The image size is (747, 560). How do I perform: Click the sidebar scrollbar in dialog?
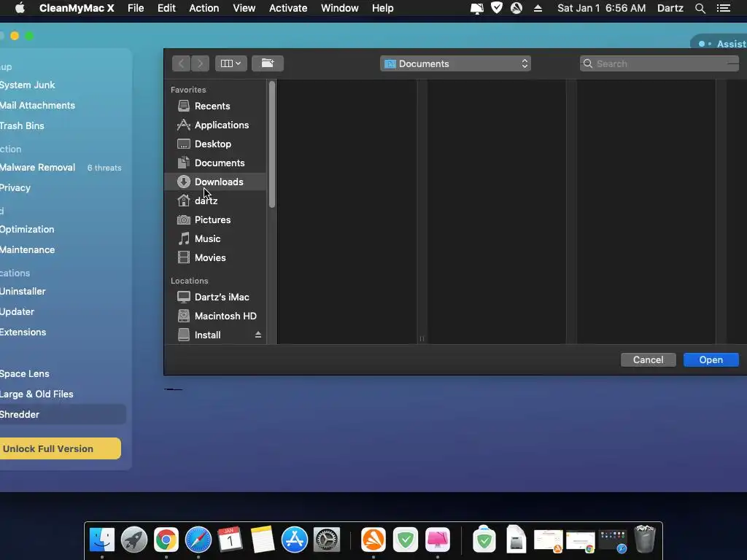pos(272,144)
